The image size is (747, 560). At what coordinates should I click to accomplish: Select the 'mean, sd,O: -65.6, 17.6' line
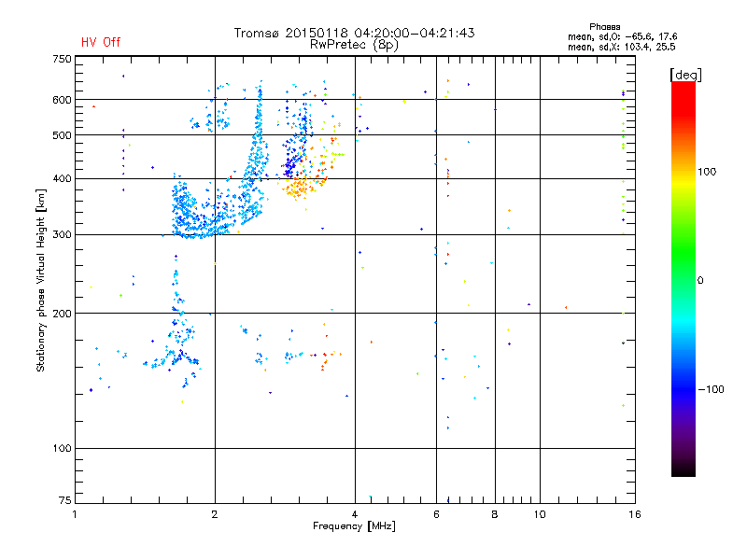[x=622, y=36]
